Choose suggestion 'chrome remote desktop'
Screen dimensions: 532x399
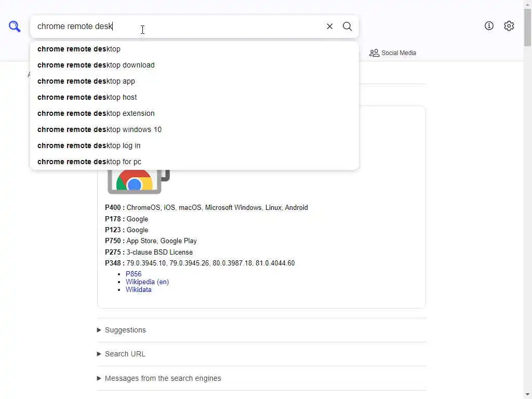pyautogui.click(x=194, y=49)
